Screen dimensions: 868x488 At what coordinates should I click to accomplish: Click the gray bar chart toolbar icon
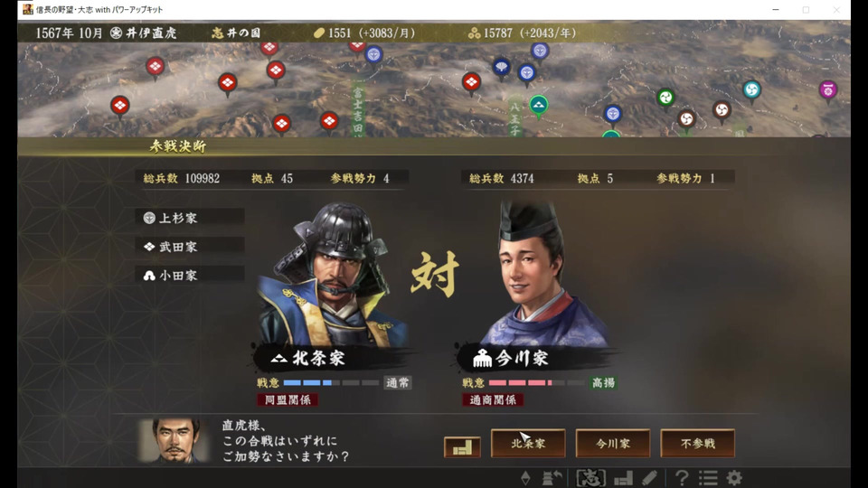click(623, 478)
